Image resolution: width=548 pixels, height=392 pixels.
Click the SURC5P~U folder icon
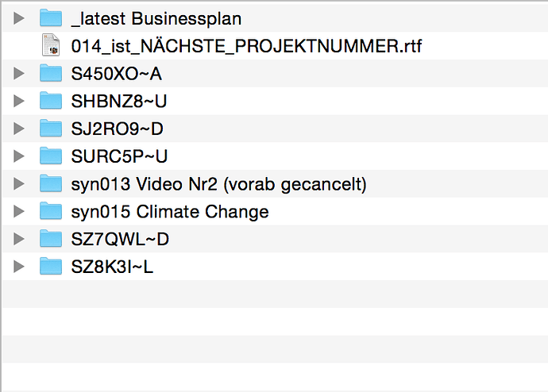coord(51,156)
